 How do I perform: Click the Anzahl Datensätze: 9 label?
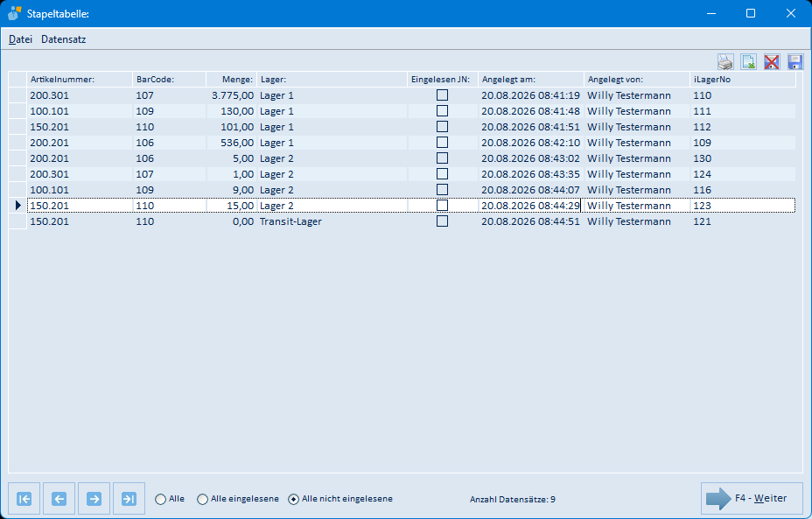[513, 500]
